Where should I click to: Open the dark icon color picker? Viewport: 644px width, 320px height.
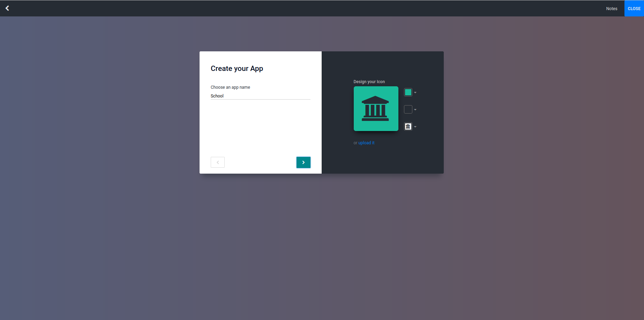[408, 109]
